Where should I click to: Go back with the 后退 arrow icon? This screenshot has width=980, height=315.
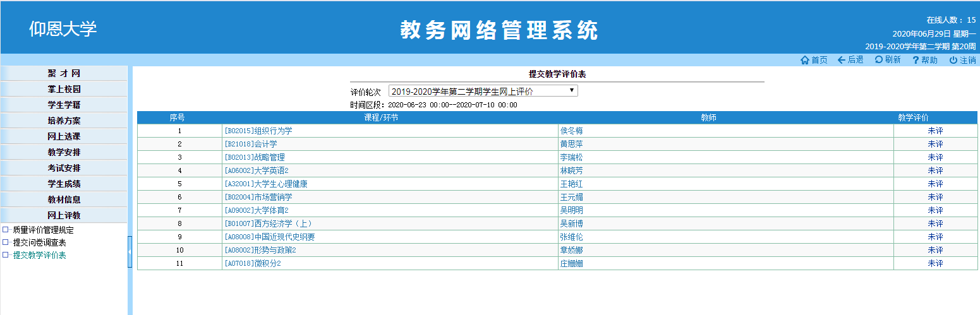(x=842, y=60)
